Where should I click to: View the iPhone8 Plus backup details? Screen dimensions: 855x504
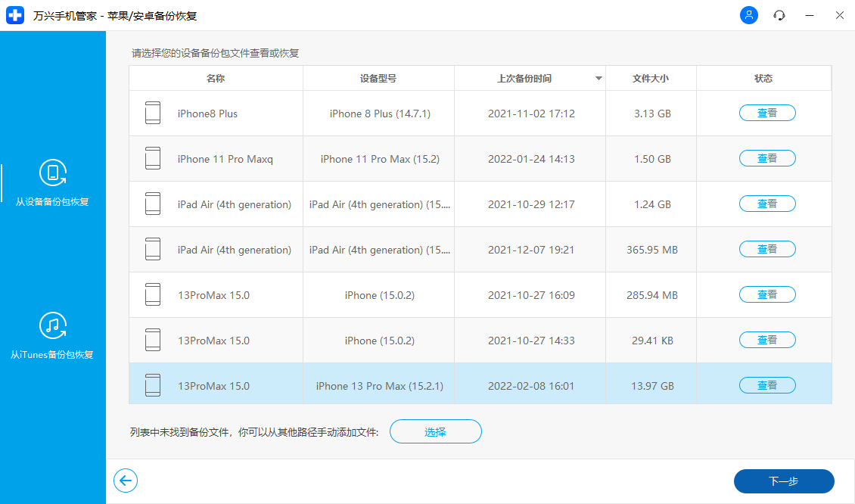[767, 112]
